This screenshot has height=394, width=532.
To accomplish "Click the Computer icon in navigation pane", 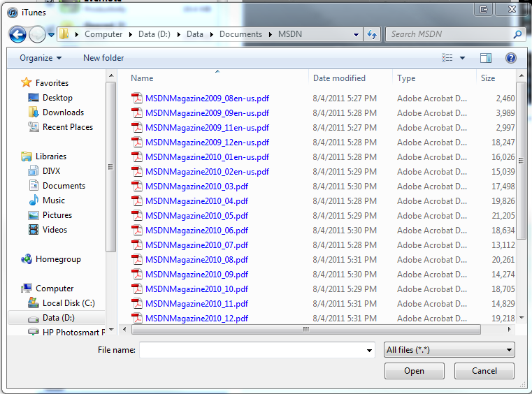I will 27,289.
